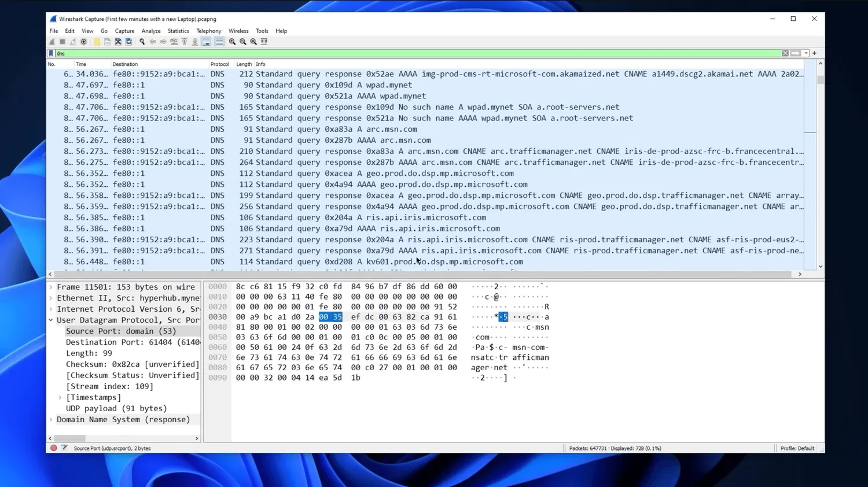Collapse the User Datagram Protocol node

[51, 320]
